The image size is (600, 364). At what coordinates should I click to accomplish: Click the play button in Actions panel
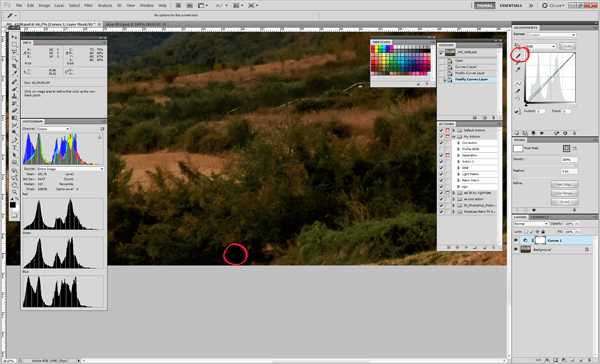click(466, 247)
